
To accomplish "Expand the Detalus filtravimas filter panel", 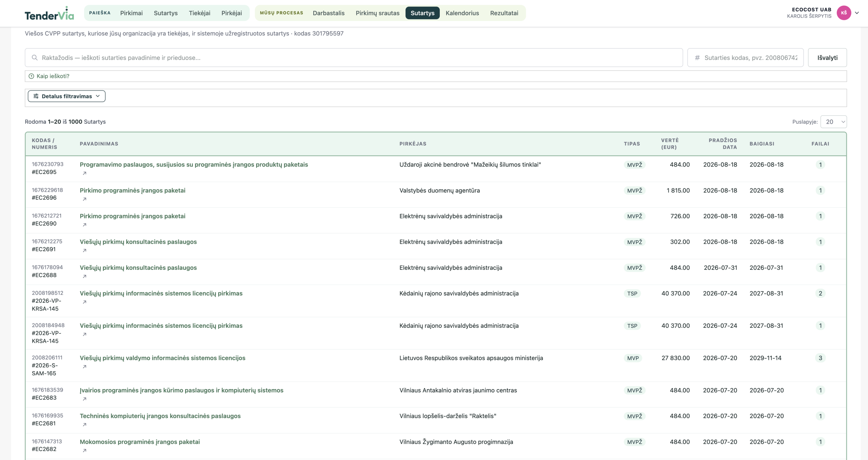I will (66, 96).
